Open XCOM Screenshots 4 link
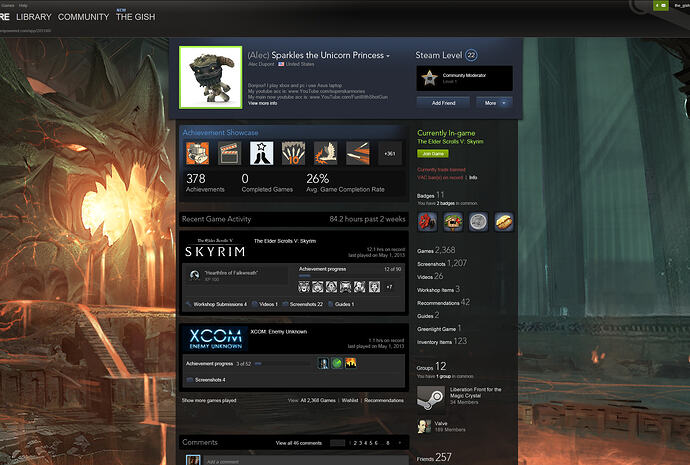690x465 pixels. [206, 380]
